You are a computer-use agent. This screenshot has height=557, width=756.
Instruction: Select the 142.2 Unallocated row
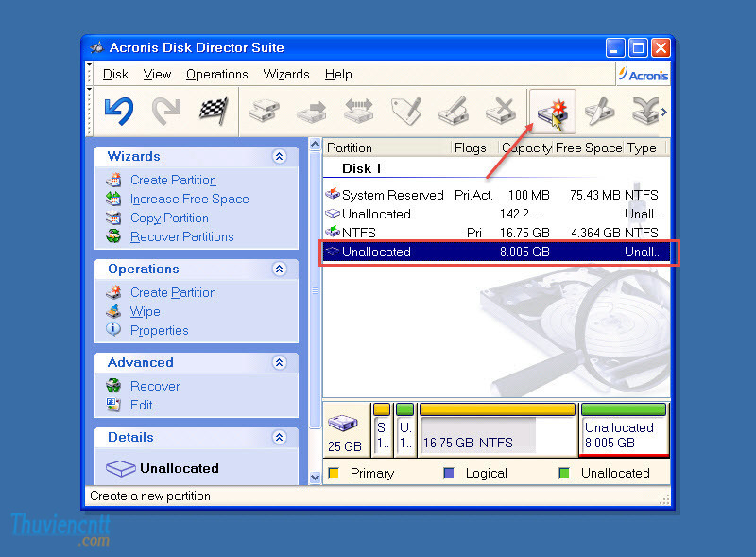tap(496, 214)
